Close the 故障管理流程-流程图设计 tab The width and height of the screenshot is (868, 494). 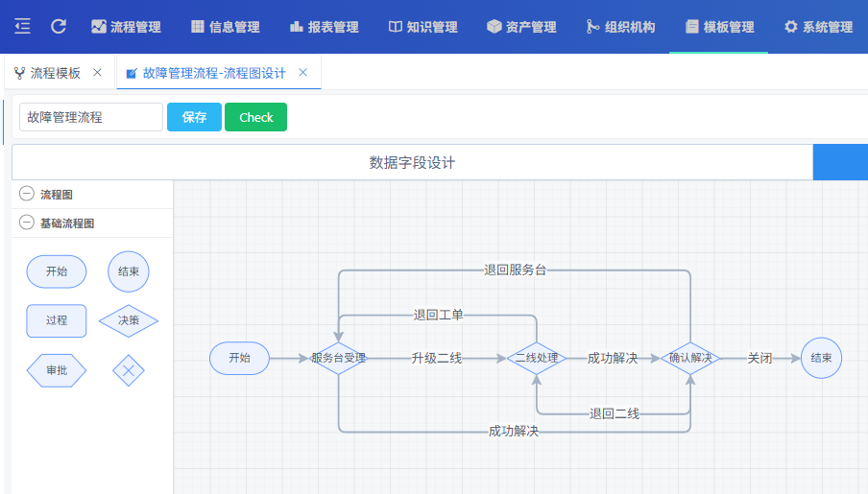coord(302,73)
